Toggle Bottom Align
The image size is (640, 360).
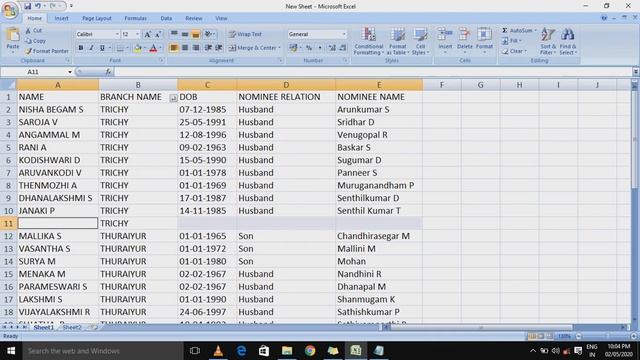(x=196, y=34)
